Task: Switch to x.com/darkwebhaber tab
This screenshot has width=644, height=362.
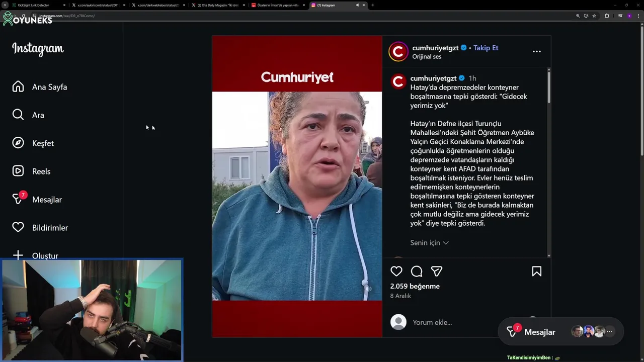Action: [158, 5]
